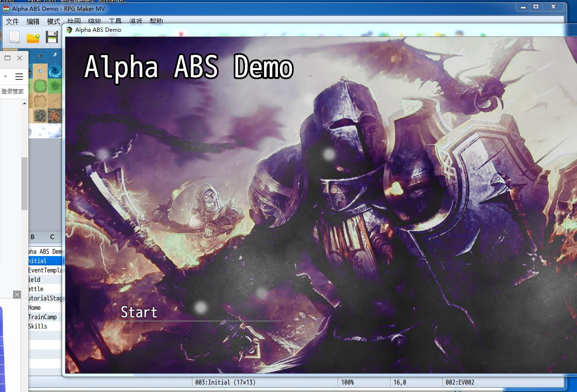Select the Alpha ABS Demo root project node
This screenshot has height=392, width=577.
tap(45, 251)
